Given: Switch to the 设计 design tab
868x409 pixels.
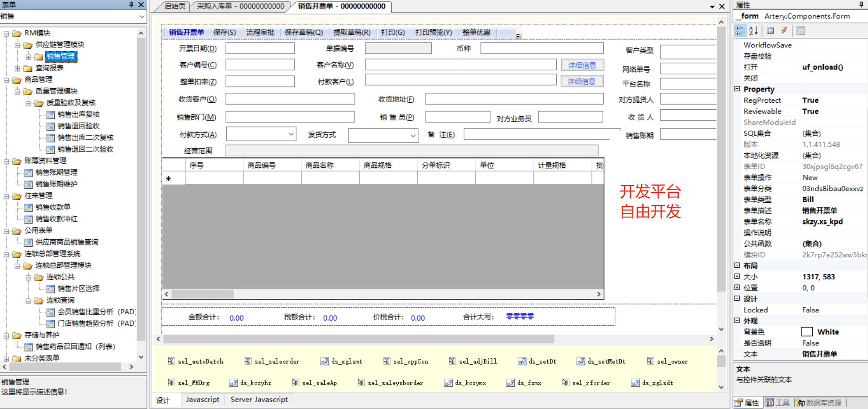Looking at the screenshot, I should 163,400.
